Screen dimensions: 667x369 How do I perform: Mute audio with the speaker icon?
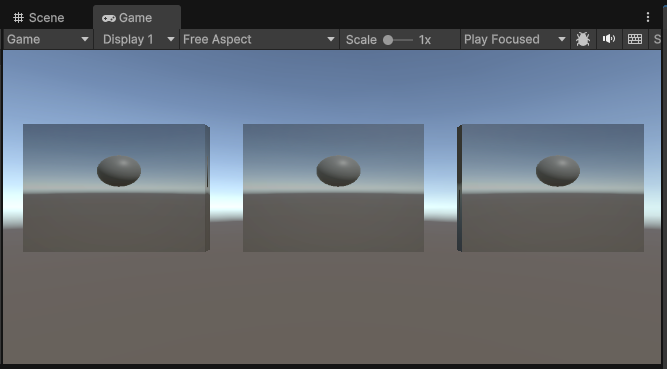coord(609,39)
